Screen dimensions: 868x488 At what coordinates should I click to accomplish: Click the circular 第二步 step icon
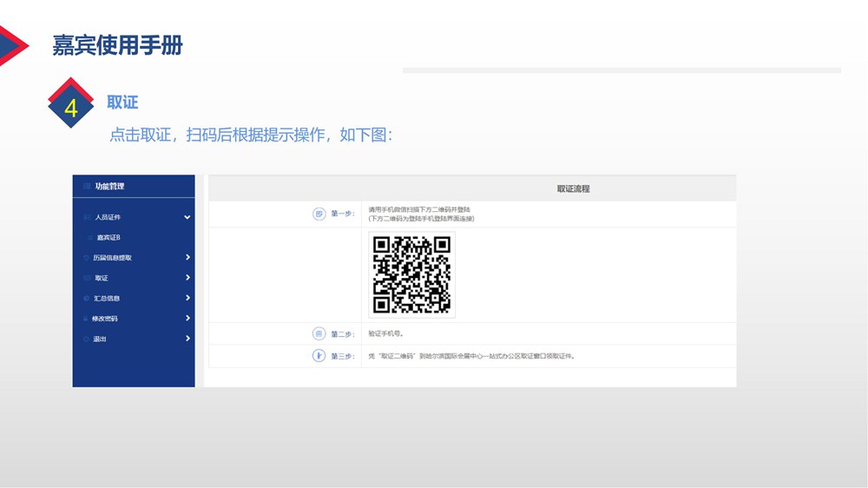coord(319,334)
